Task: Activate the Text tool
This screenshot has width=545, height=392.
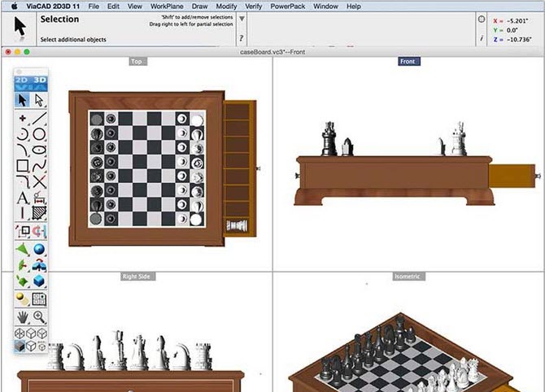Action: point(23,198)
